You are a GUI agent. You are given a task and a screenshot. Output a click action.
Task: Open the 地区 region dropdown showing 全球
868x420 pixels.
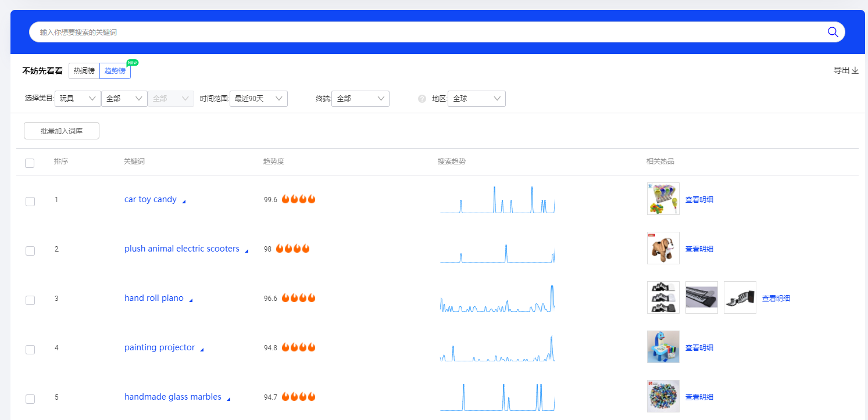476,98
